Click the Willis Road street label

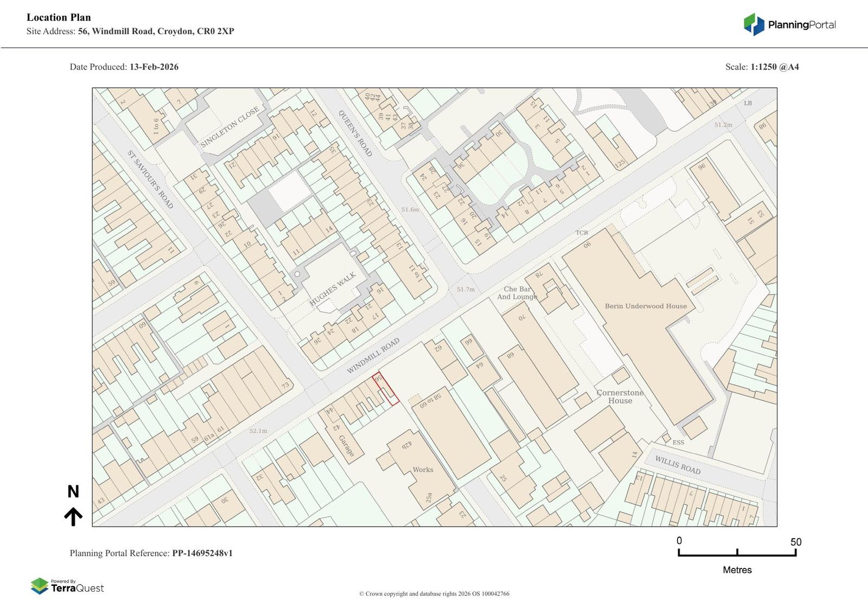coord(677,465)
